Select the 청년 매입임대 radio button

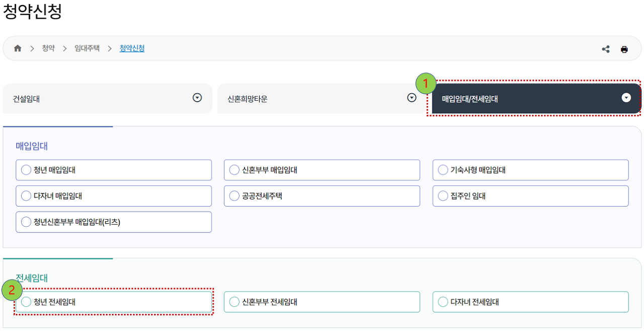(26, 170)
